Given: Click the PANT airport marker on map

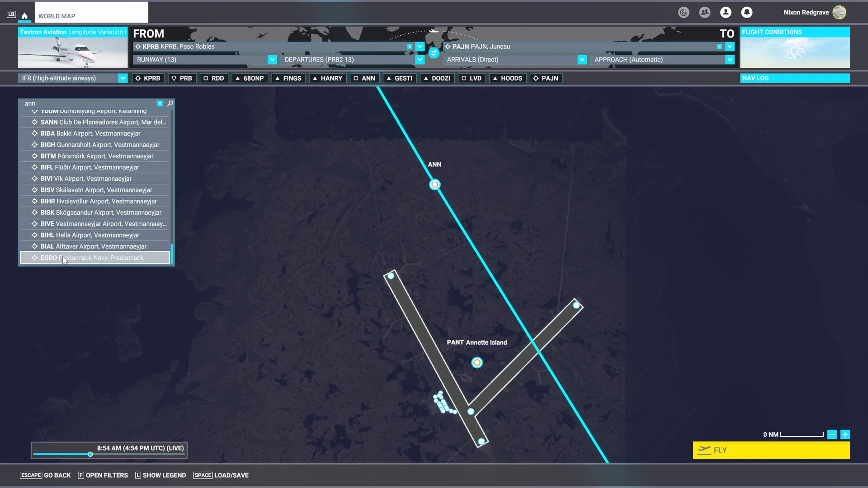Looking at the screenshot, I should coord(476,362).
